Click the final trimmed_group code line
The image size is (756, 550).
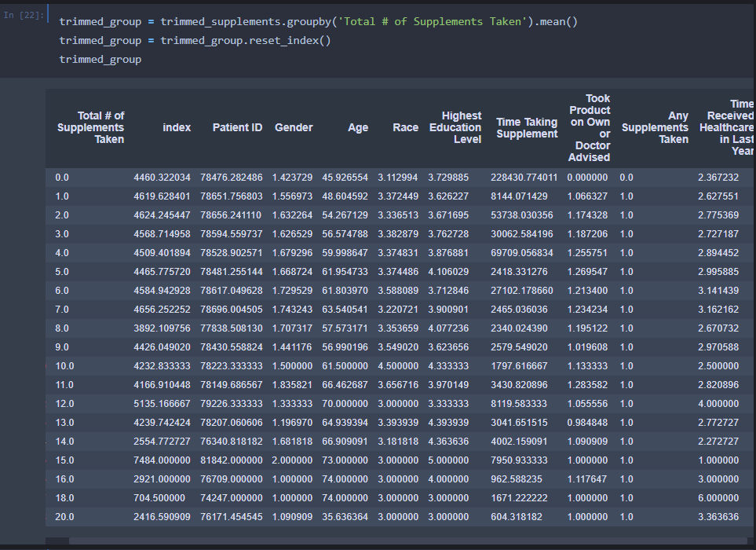point(100,60)
